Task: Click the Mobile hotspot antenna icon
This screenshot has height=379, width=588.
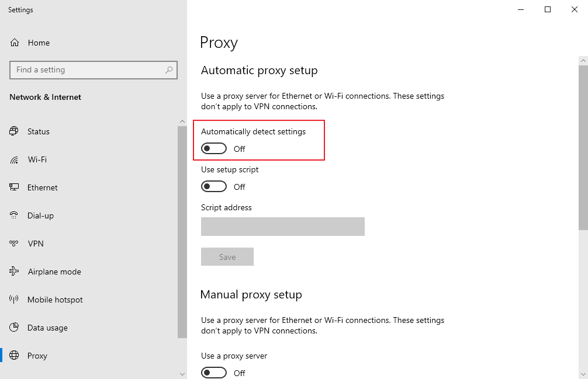Action: point(14,300)
